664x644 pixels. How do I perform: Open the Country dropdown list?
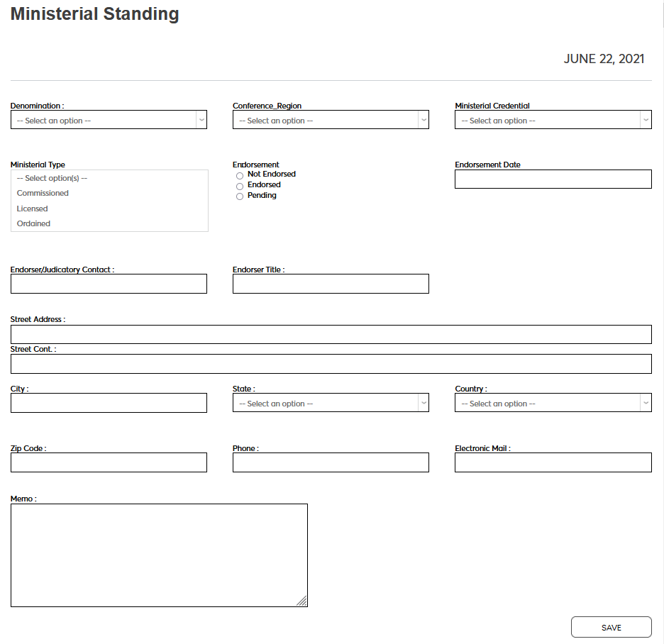(553, 403)
